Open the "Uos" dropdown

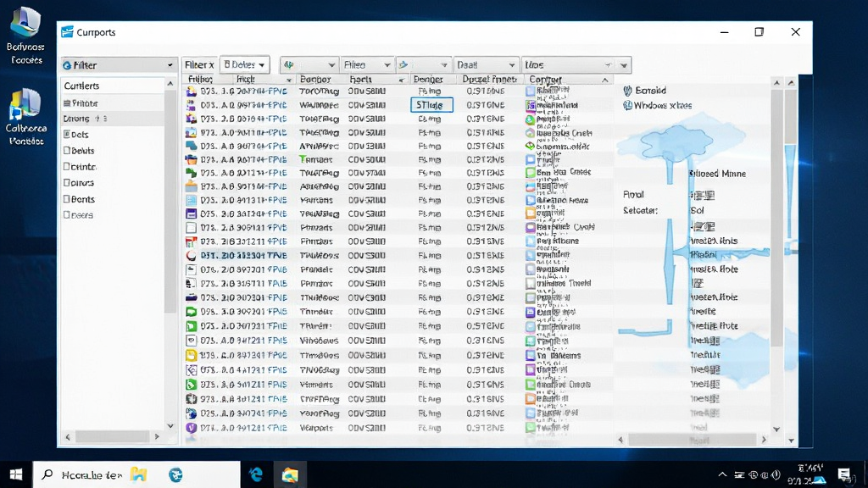[568, 64]
